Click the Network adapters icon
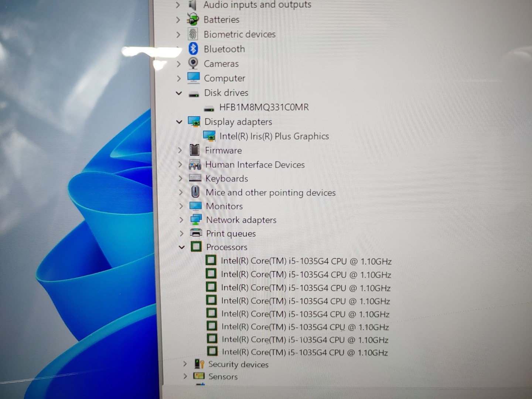 [x=195, y=220]
